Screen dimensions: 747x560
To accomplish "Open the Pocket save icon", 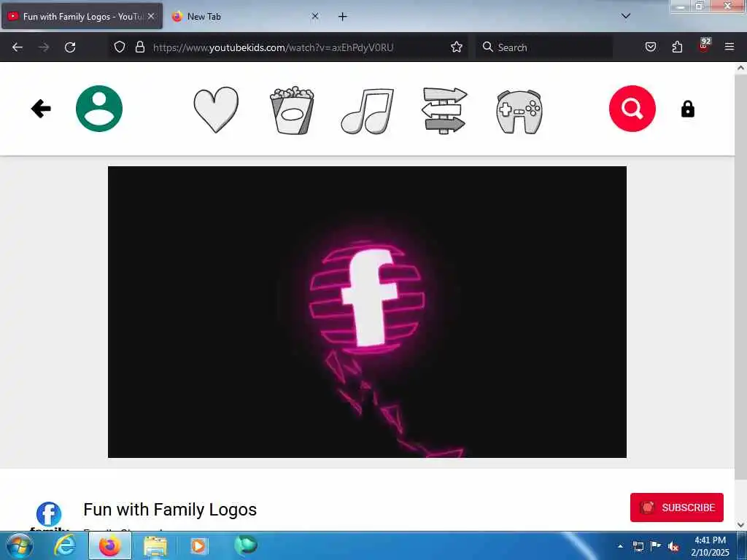I will point(650,47).
